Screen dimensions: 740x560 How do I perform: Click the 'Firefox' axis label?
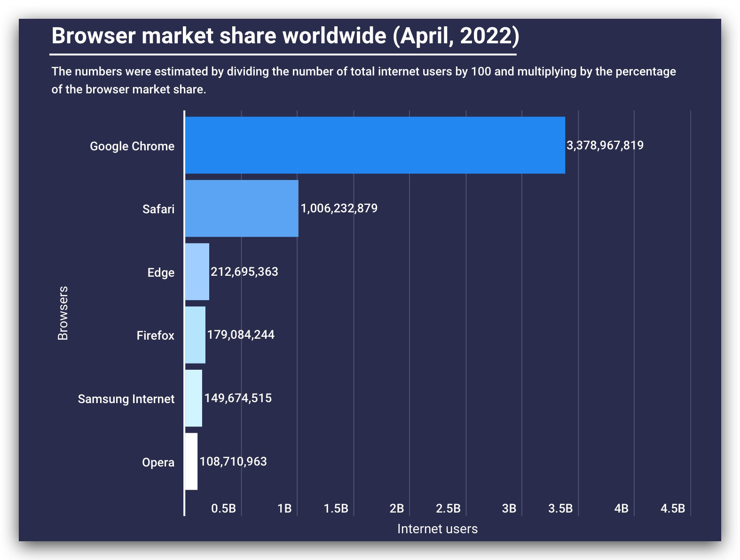[155, 335]
